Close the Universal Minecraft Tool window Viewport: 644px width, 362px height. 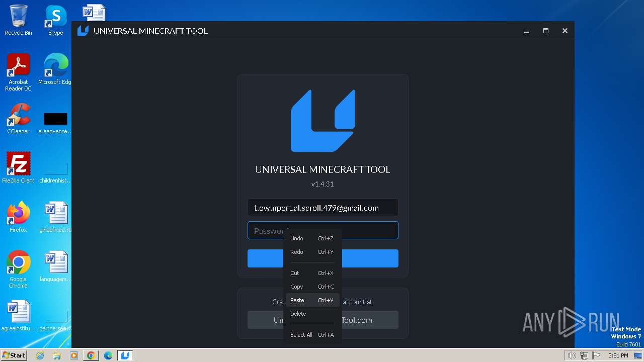(565, 31)
